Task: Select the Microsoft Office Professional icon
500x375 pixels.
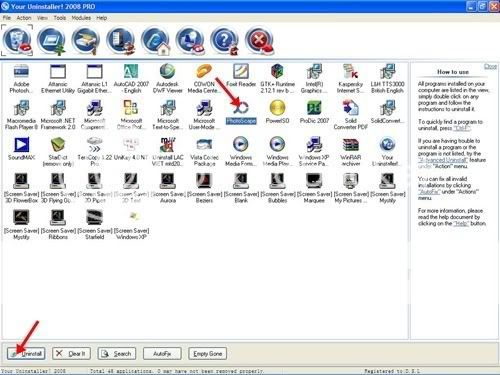Action: pos(131,107)
